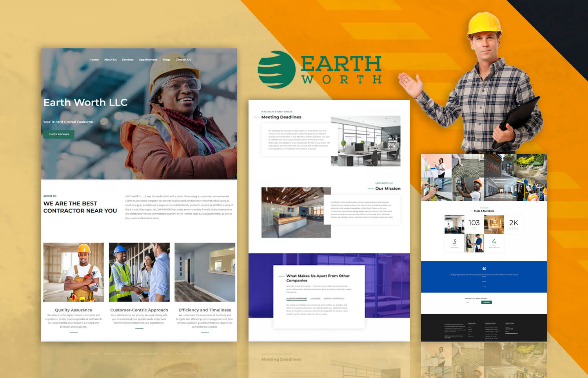Click the yellow hard-hat worker image in Quality Assurance card

point(74,272)
